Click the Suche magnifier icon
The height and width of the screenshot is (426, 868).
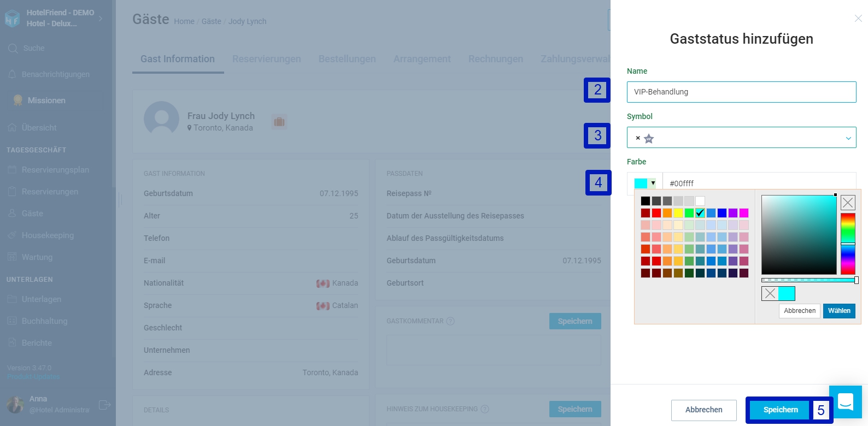13,49
